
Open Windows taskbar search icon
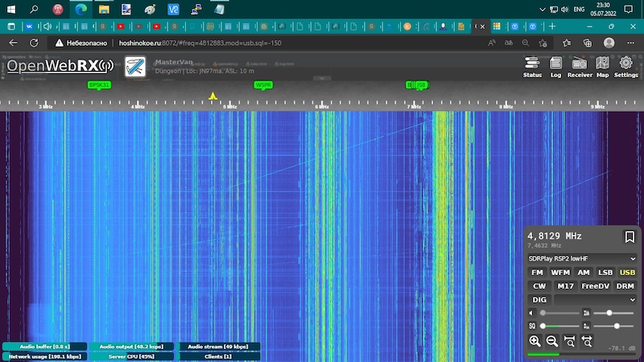[x=34, y=10]
